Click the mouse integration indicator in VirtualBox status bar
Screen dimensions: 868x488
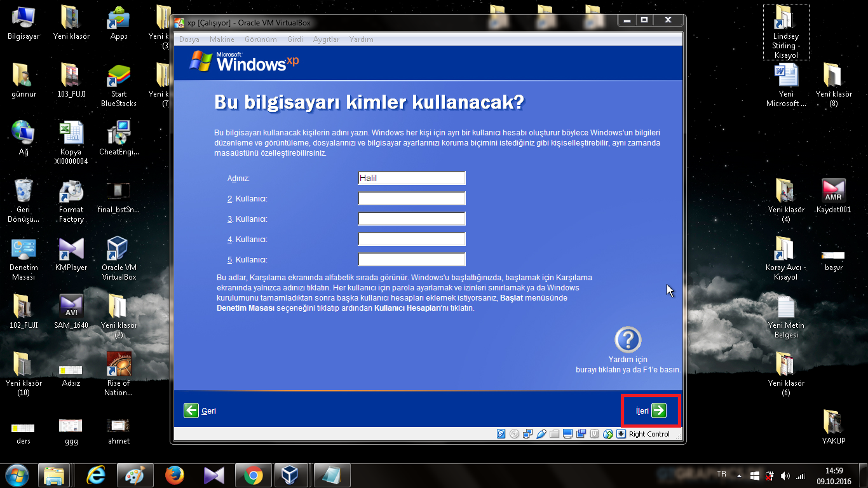click(x=608, y=434)
